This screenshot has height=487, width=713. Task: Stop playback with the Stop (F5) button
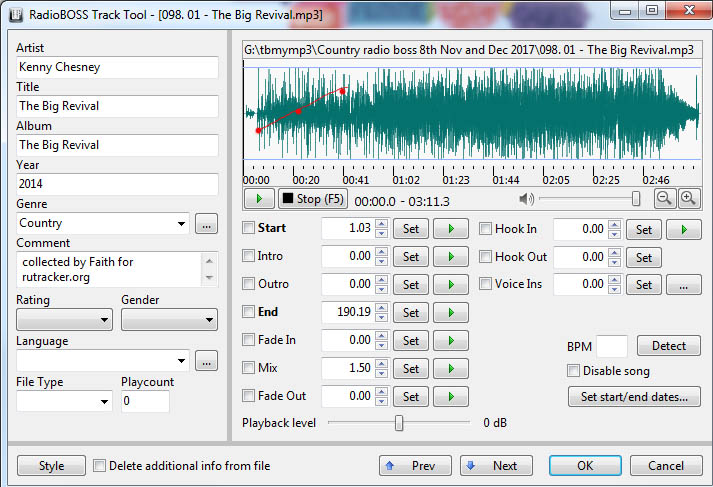pyautogui.click(x=313, y=199)
